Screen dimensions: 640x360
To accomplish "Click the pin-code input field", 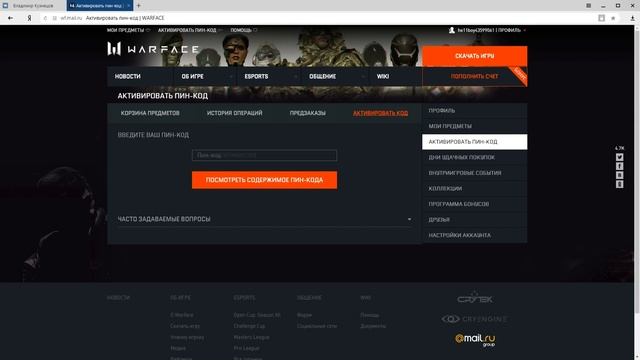I will click(264, 155).
